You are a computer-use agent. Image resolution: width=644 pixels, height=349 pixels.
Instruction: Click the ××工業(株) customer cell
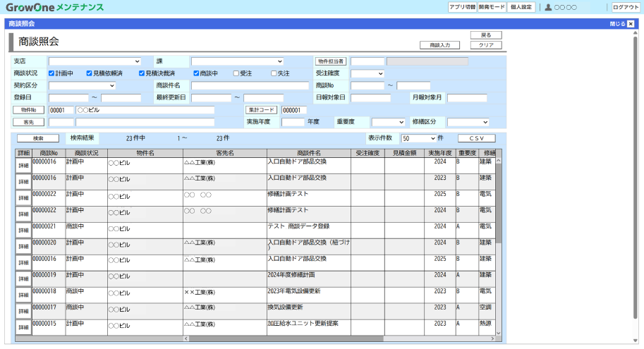pyautogui.click(x=225, y=295)
